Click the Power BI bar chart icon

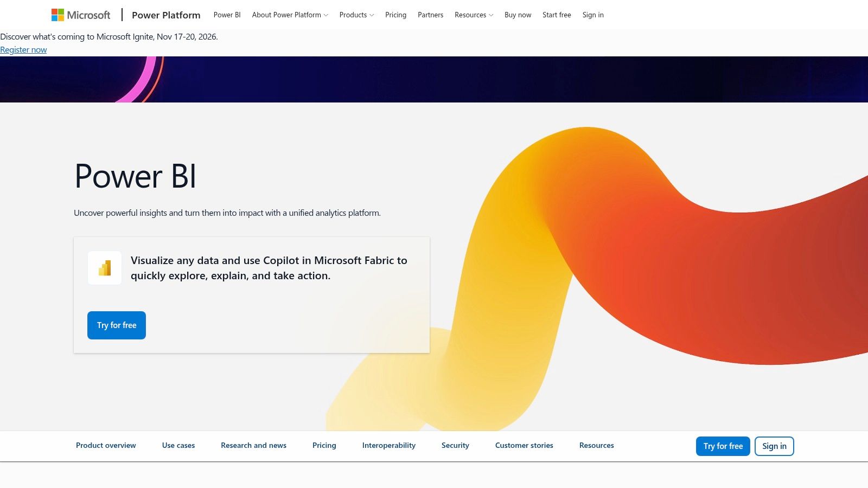coord(105,268)
